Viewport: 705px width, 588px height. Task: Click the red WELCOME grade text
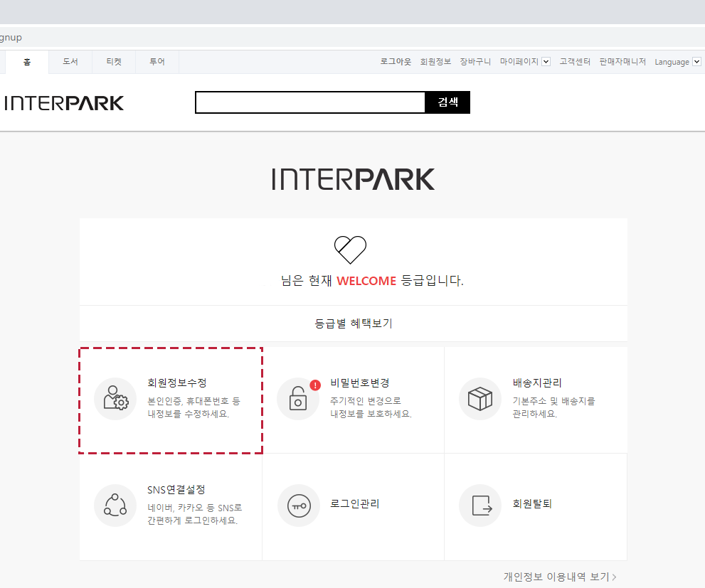coord(366,281)
